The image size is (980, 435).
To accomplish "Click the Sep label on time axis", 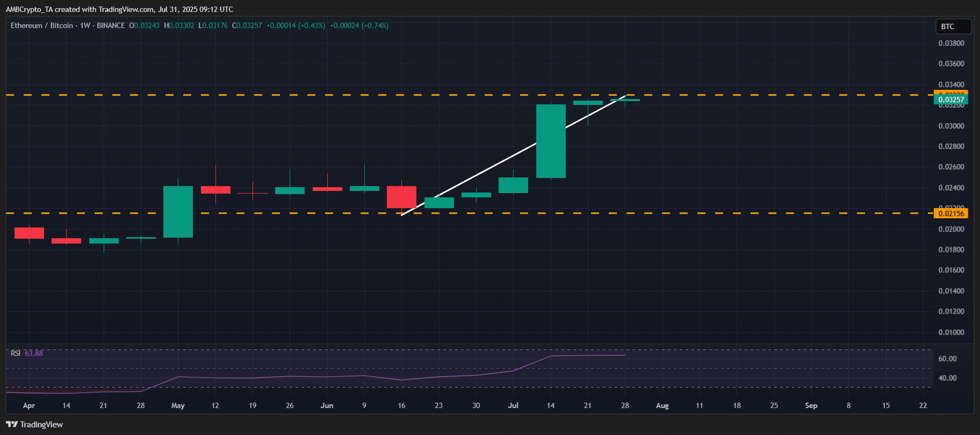I will tap(811, 406).
